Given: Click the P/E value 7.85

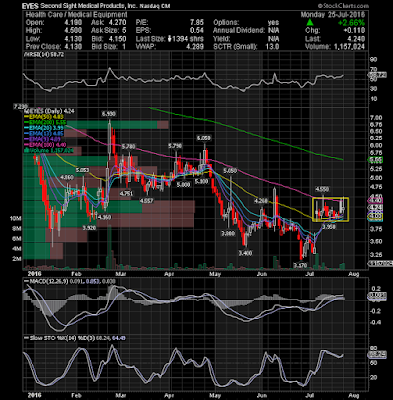Looking at the screenshot, I should point(196,23).
